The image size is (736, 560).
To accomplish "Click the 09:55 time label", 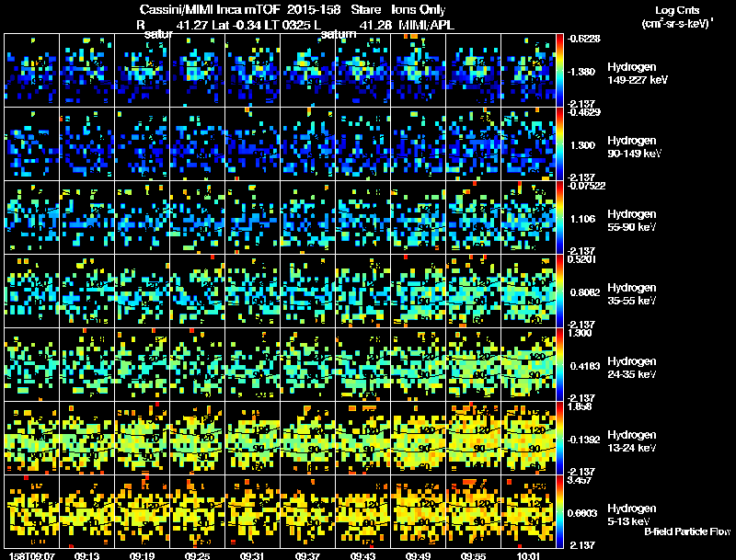I will coord(473,555).
